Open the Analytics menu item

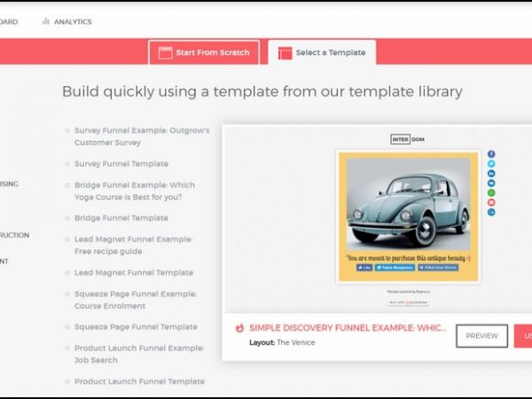[72, 21]
